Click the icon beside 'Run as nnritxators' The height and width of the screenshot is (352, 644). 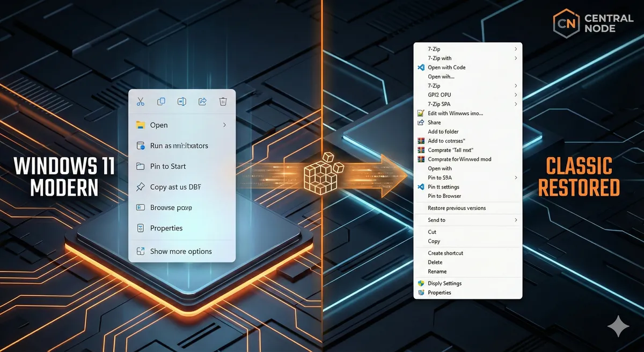pyautogui.click(x=141, y=146)
